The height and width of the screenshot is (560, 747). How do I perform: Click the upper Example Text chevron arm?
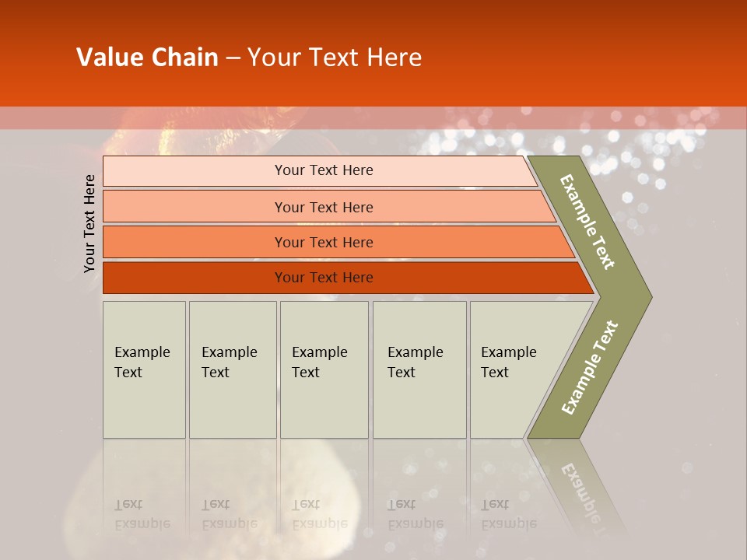[587, 222]
